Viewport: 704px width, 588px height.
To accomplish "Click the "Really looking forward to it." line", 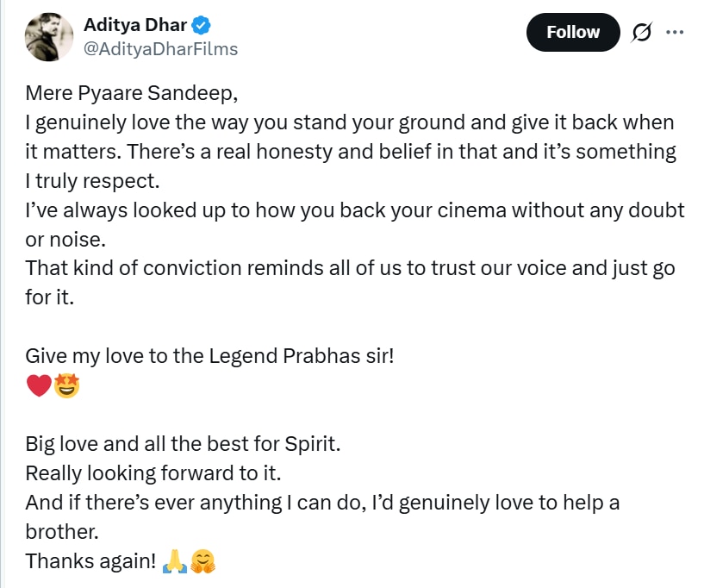I will [x=153, y=473].
